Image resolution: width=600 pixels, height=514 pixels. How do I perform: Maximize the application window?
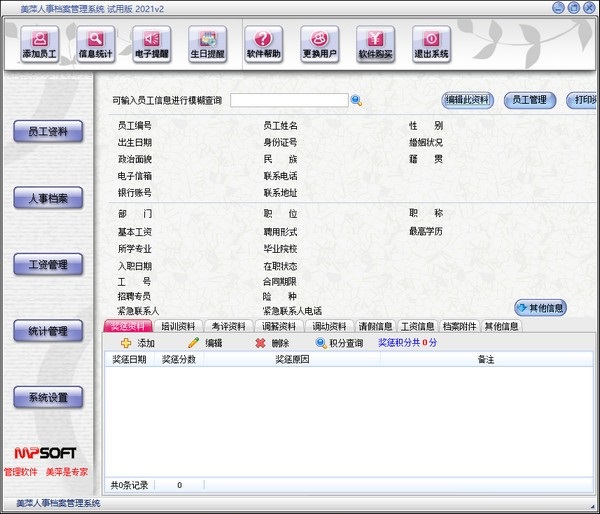coord(573,8)
